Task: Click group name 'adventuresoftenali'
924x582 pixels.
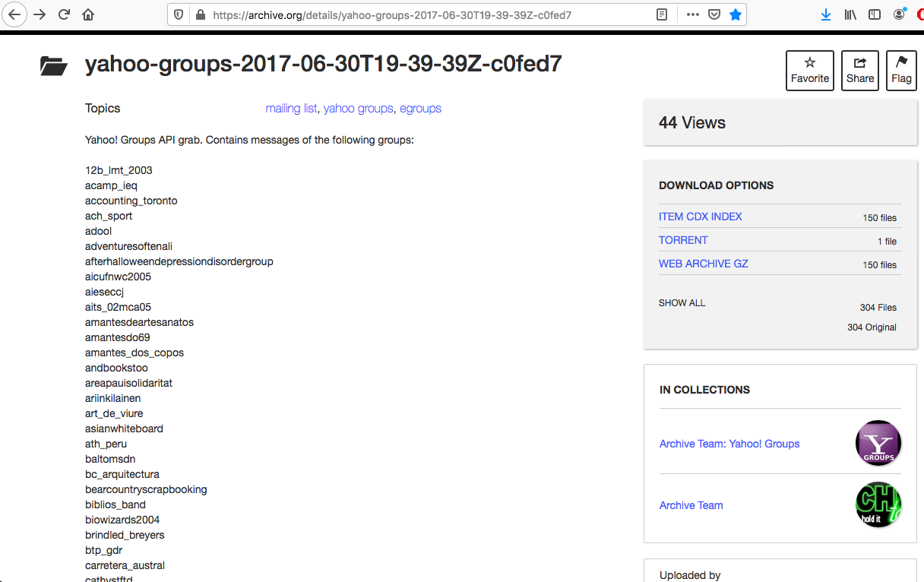Action: 129,246
